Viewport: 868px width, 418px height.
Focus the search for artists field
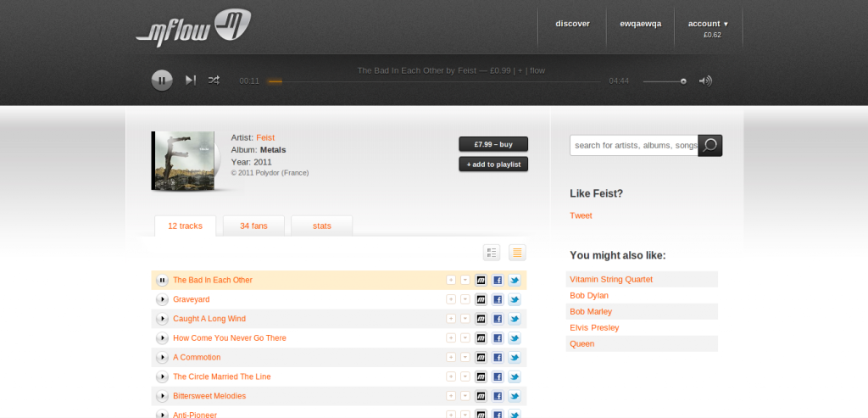634,146
